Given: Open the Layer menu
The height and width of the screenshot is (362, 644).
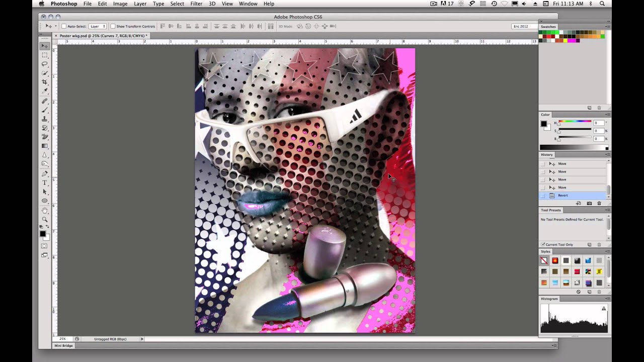Looking at the screenshot, I should pyautogui.click(x=140, y=4).
